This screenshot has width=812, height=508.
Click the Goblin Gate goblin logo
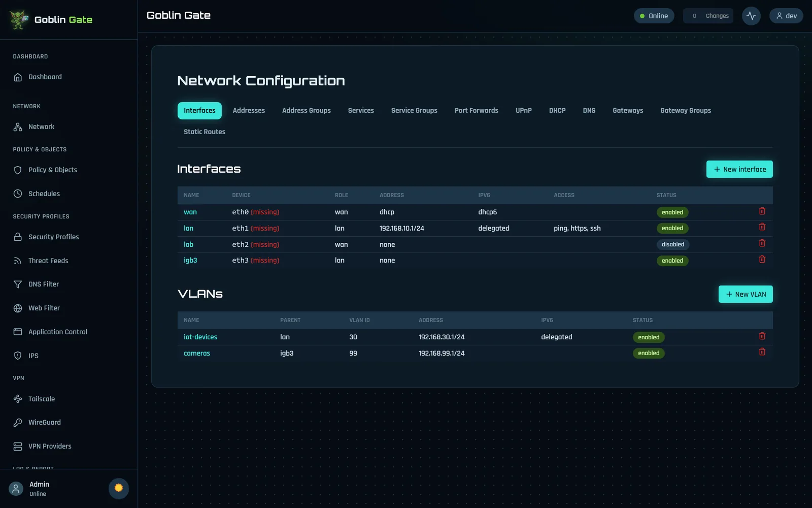(x=19, y=20)
